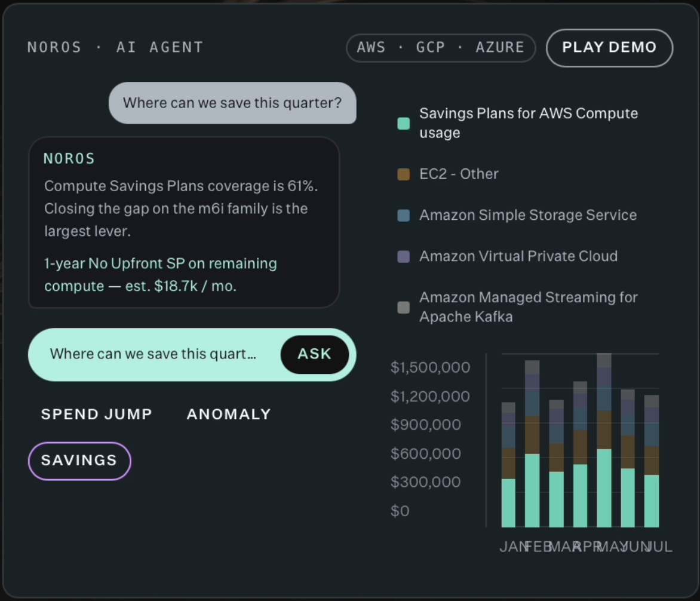The height and width of the screenshot is (601, 700).
Task: Click the 'Where can we save this quarter?' bubble
Action: point(232,103)
